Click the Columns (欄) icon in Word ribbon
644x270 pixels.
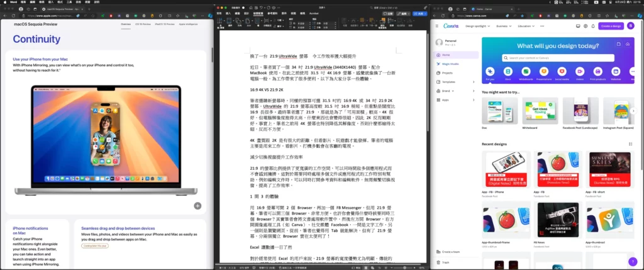[x=257, y=21]
